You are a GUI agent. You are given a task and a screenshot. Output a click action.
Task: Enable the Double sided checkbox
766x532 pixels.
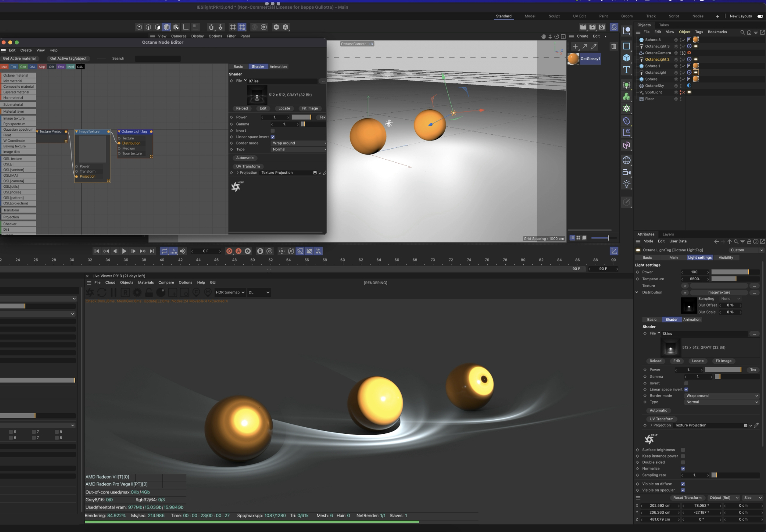click(x=683, y=462)
